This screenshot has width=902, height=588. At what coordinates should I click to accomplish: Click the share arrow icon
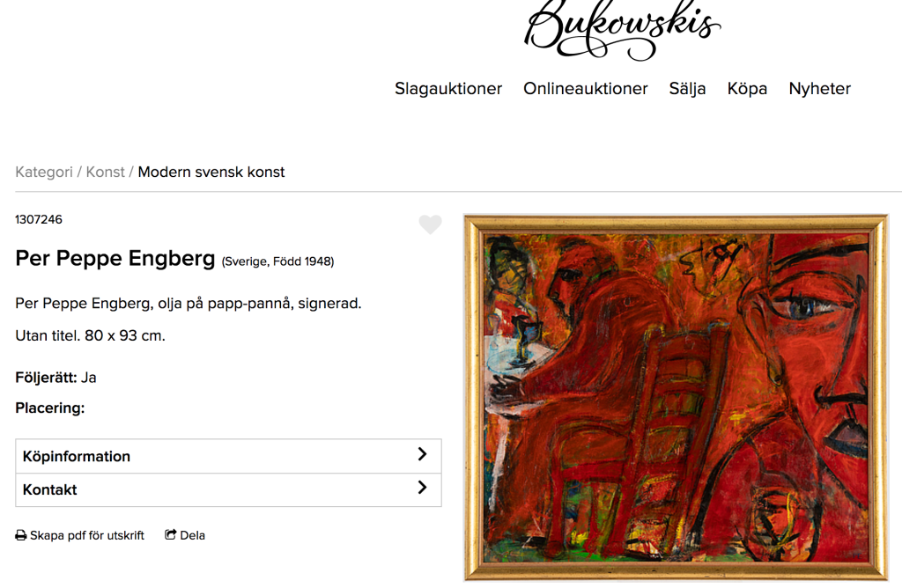point(170,534)
